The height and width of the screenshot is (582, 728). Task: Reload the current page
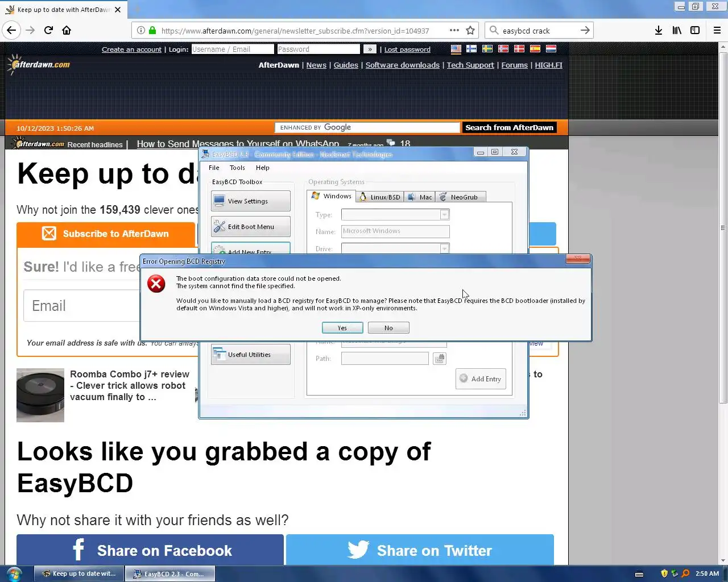pyautogui.click(x=48, y=30)
